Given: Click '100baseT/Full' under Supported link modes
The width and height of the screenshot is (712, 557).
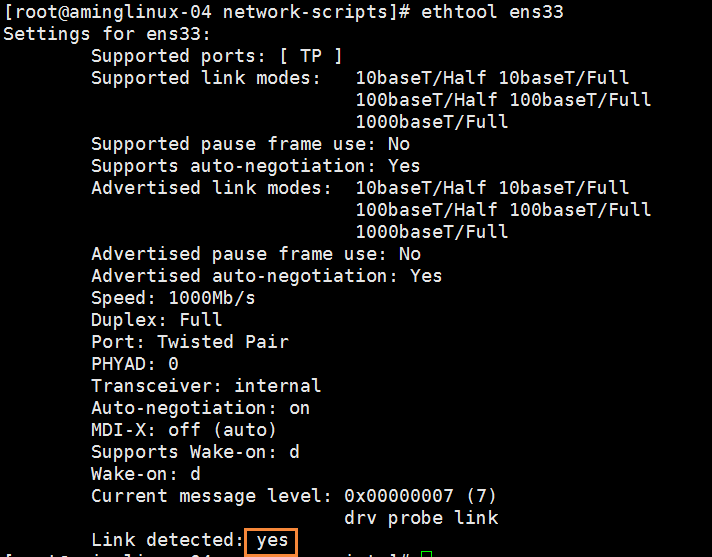Looking at the screenshot, I should [x=580, y=100].
